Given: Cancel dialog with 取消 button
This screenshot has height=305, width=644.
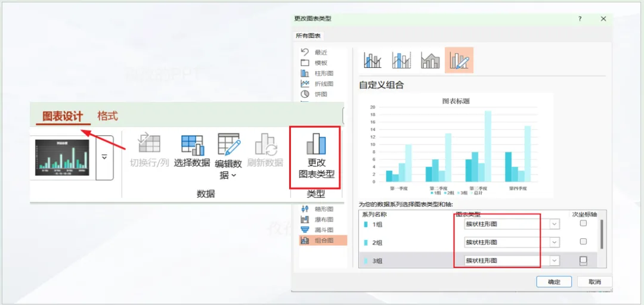Looking at the screenshot, I should coord(595,282).
